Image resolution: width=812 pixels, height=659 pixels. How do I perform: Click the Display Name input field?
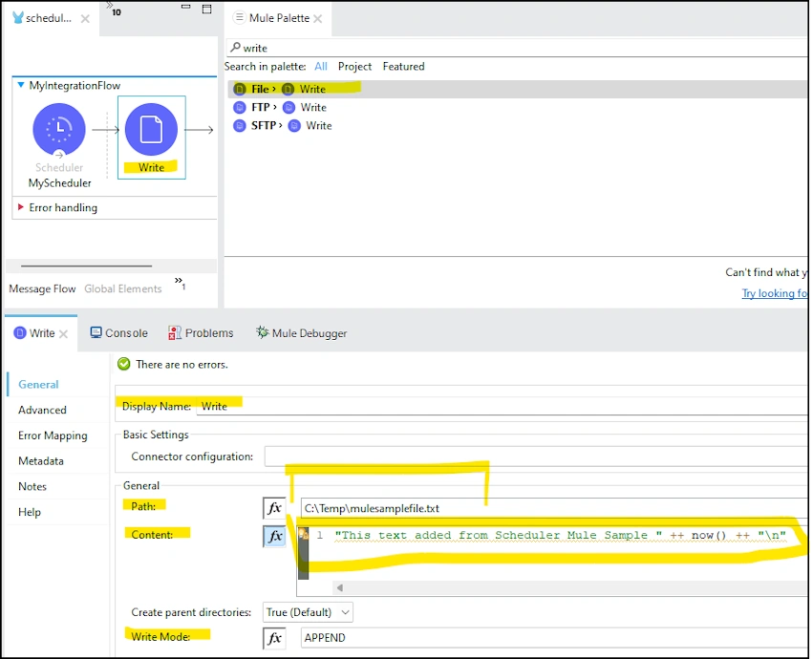point(502,406)
